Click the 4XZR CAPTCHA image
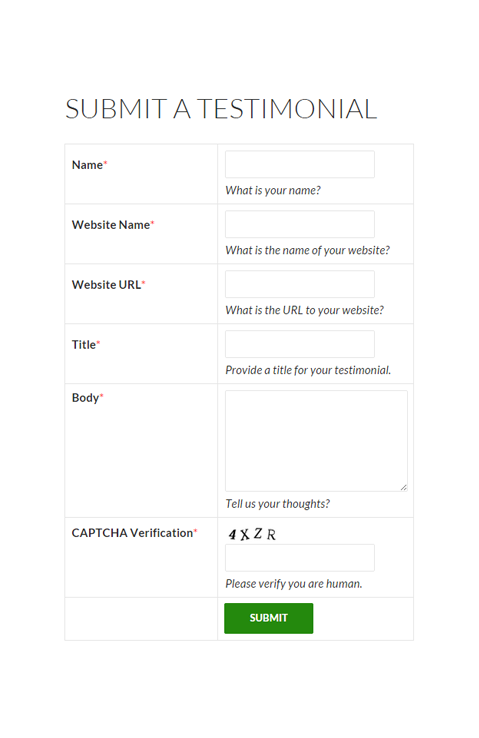Image resolution: width=479 pixels, height=738 pixels. click(252, 534)
